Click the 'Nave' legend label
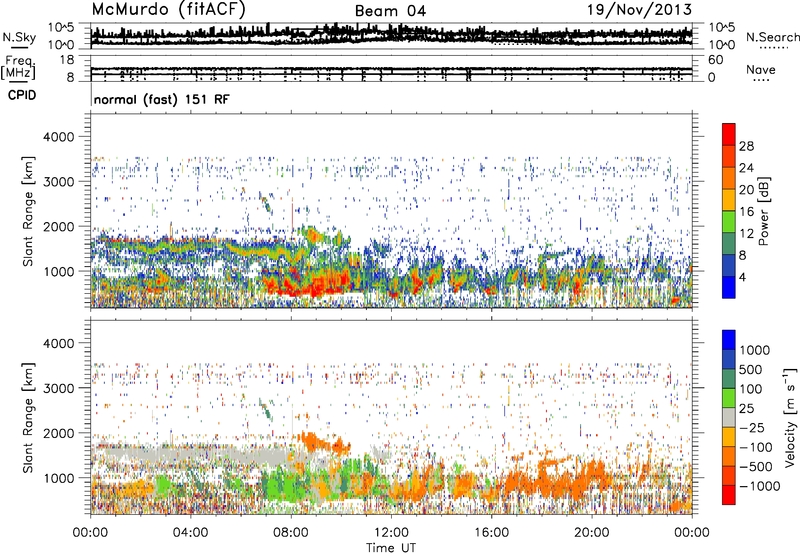This screenshot has width=800, height=554. pos(761,70)
